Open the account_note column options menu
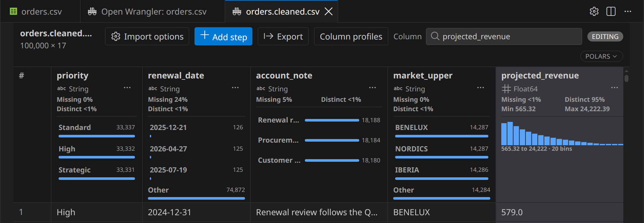 [x=372, y=88]
